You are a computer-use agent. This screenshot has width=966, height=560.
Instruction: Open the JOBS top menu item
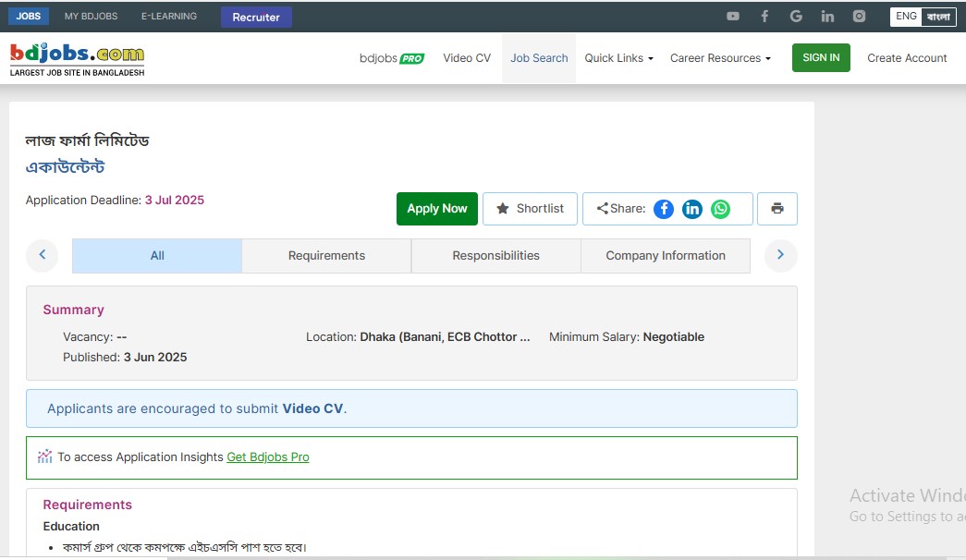[29, 16]
